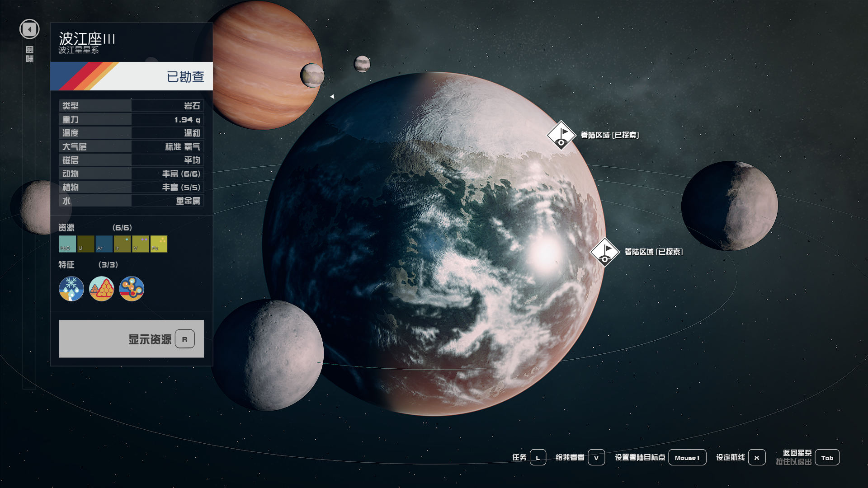This screenshot has width=868, height=488.
Task: Select the H2O resource tile
Action: [67, 244]
